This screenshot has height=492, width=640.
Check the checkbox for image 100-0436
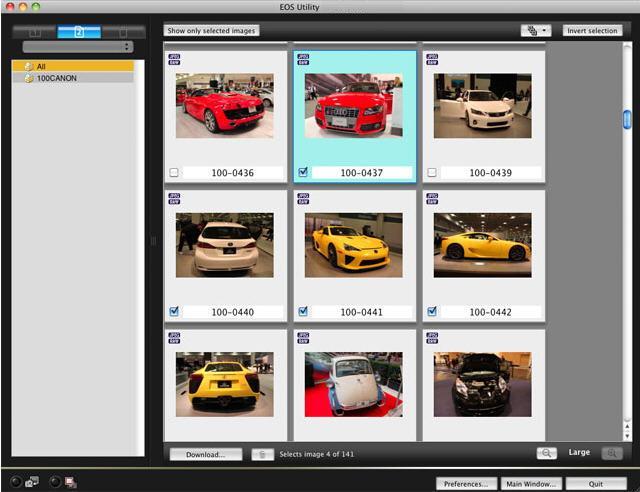click(174, 173)
